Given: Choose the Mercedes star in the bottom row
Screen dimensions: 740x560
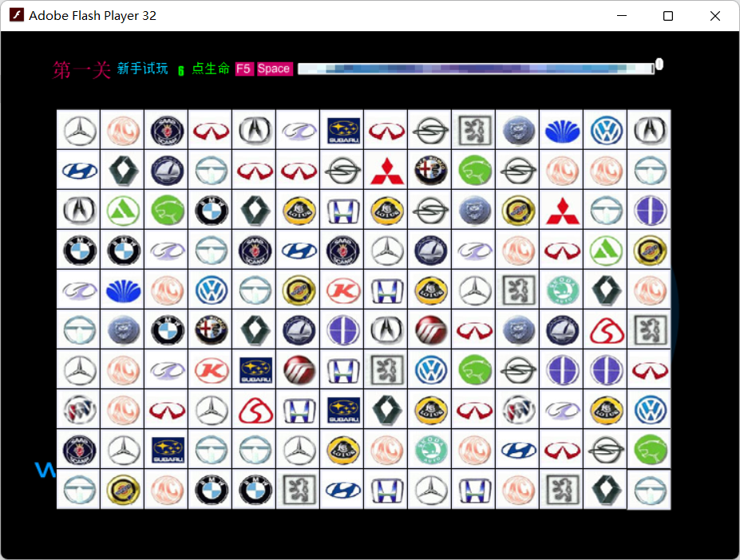Looking at the screenshot, I should [x=430, y=490].
